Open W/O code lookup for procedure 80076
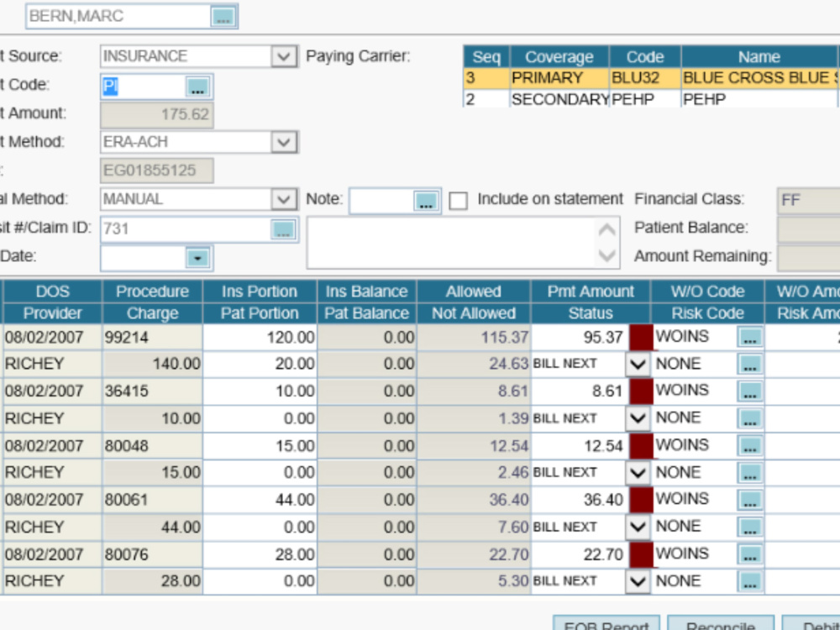The width and height of the screenshot is (840, 630). 749,554
